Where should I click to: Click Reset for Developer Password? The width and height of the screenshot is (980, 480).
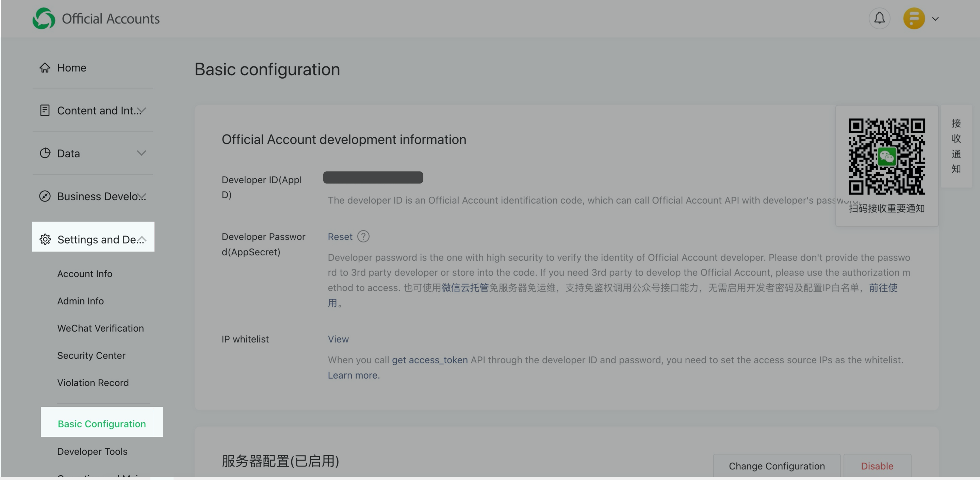point(340,236)
